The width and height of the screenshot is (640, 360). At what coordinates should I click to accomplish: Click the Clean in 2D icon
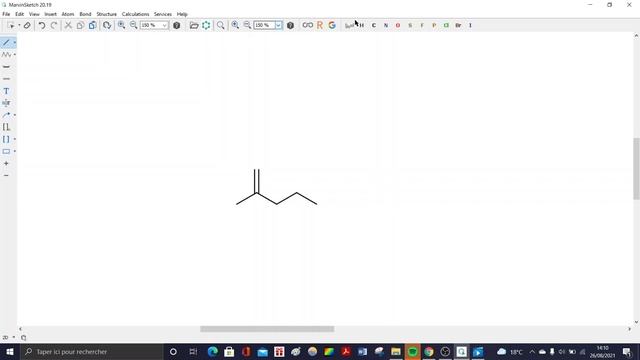point(107,25)
